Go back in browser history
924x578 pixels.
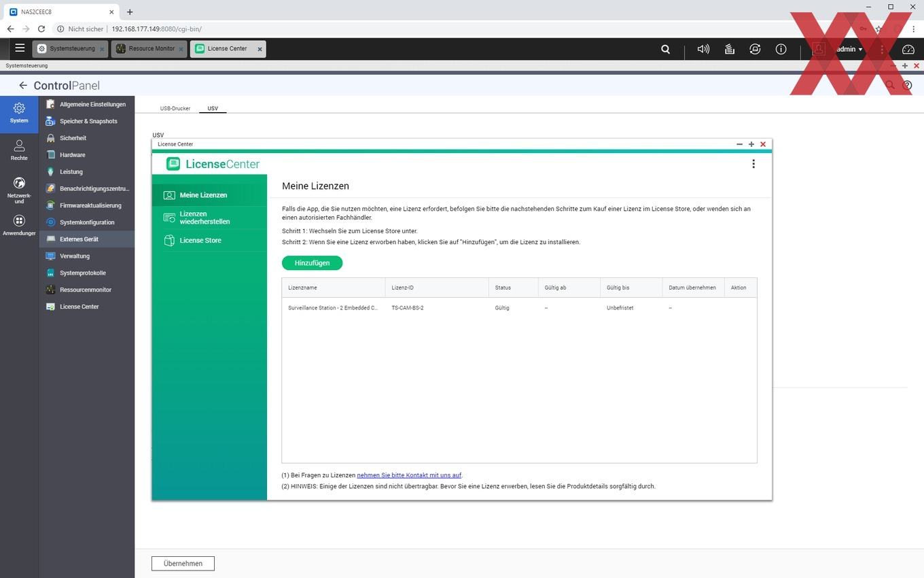[x=10, y=29]
